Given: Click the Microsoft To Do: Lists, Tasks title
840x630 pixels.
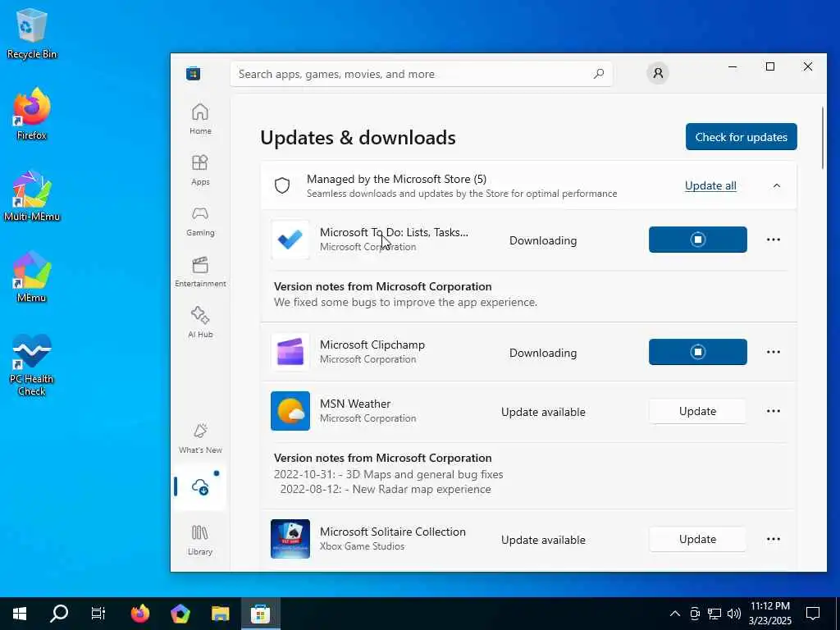Looking at the screenshot, I should tap(394, 232).
